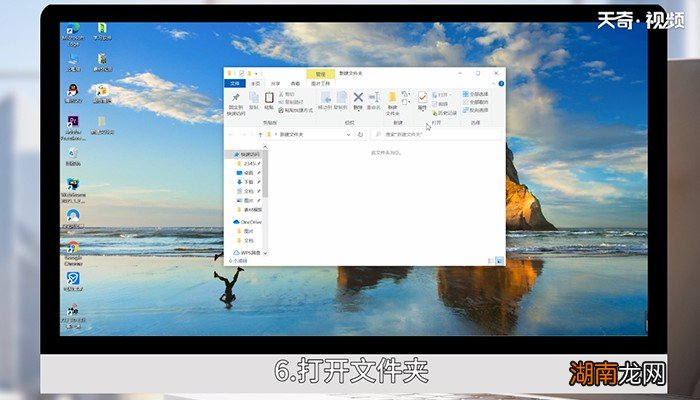Screen dimensions: 700x400
Task: Switch to details view in status bar
Action: [493, 261]
